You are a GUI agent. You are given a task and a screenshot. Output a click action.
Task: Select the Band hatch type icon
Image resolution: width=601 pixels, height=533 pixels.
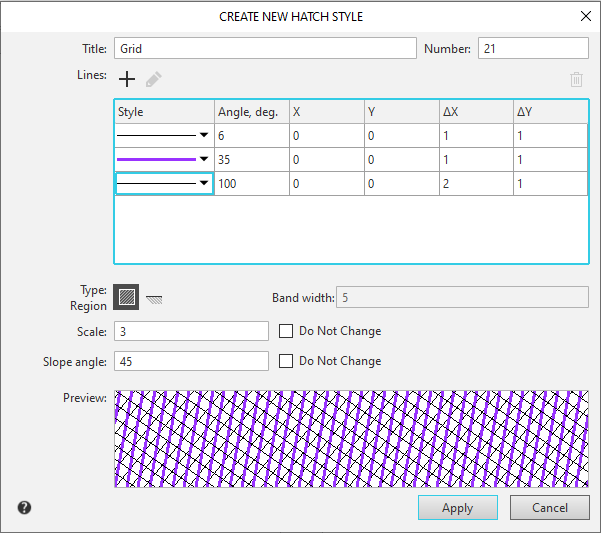[153, 298]
